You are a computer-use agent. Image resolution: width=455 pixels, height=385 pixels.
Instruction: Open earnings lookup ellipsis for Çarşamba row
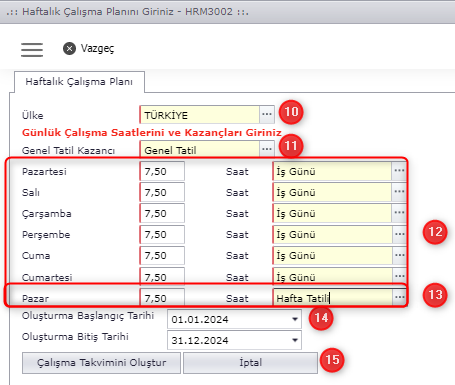tap(399, 213)
